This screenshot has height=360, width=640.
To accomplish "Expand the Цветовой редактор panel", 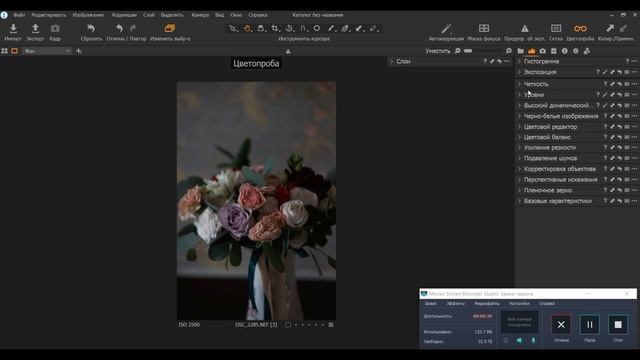I will pyautogui.click(x=519, y=127).
